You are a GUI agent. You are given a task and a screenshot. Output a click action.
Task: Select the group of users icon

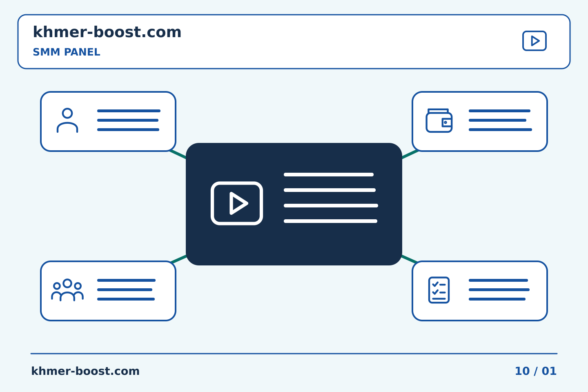click(x=67, y=290)
